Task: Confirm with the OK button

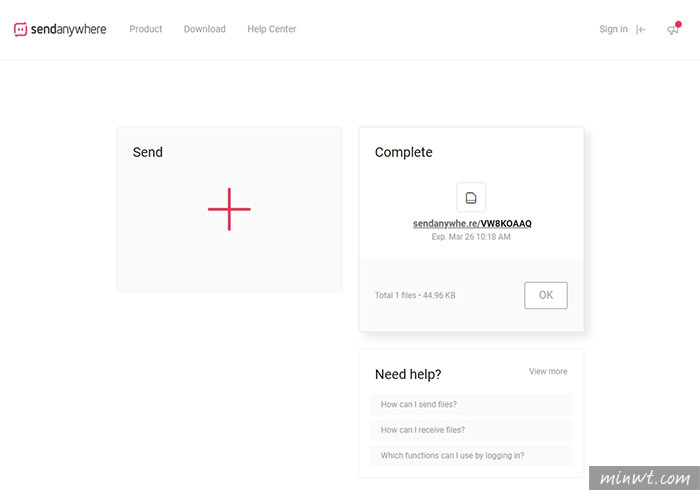Action: pos(546,295)
